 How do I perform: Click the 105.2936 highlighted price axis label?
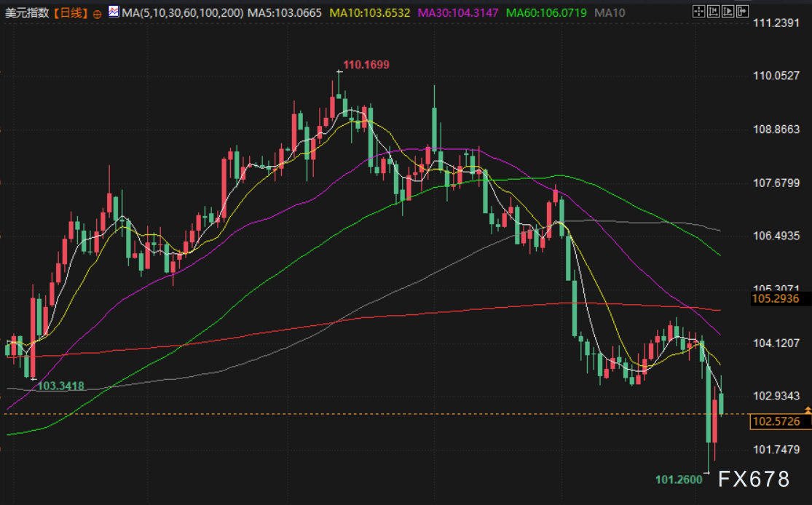[x=776, y=298]
